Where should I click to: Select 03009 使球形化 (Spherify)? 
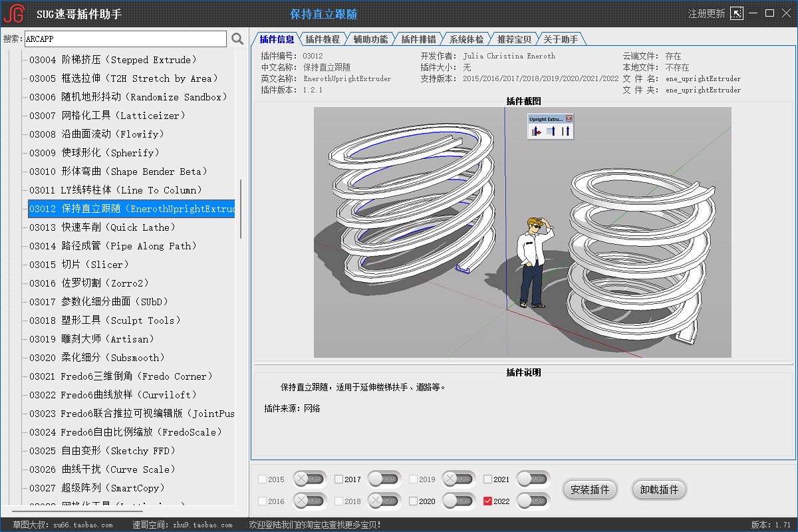pyautogui.click(x=95, y=153)
